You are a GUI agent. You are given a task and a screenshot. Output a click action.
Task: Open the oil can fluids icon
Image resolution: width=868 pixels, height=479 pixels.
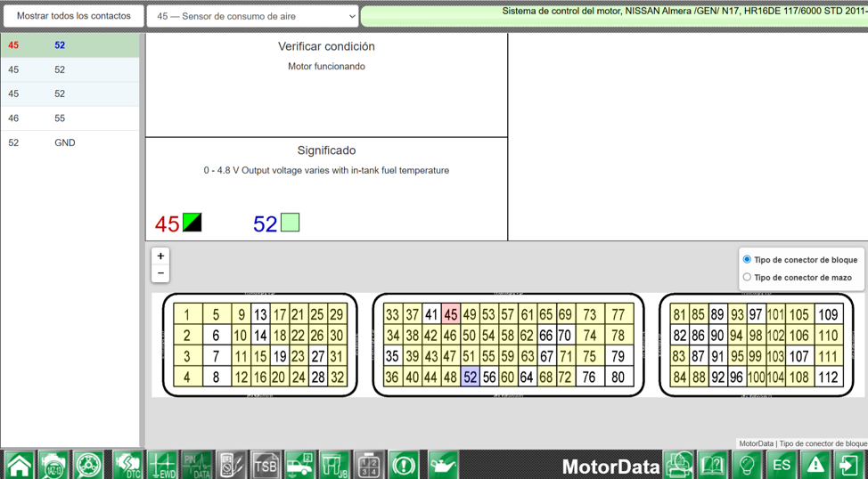[443, 465]
